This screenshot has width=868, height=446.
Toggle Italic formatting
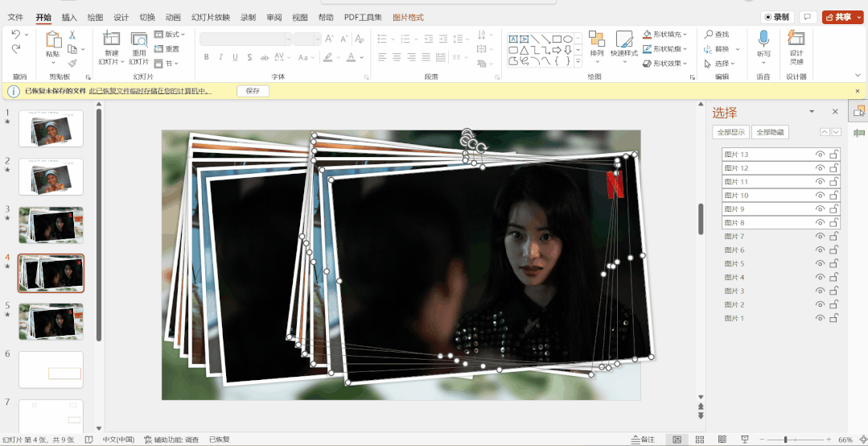[220, 57]
